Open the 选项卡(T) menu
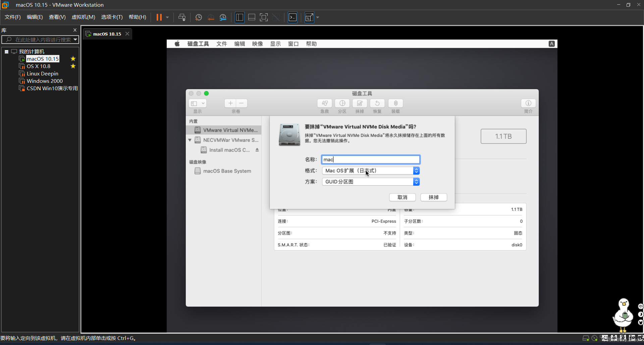This screenshot has width=644, height=345. (112, 17)
